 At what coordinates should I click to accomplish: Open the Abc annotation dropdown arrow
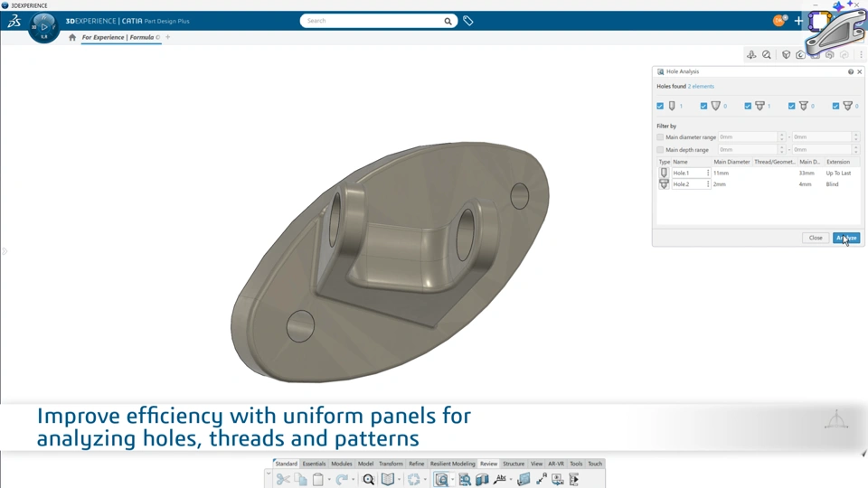[510, 480]
